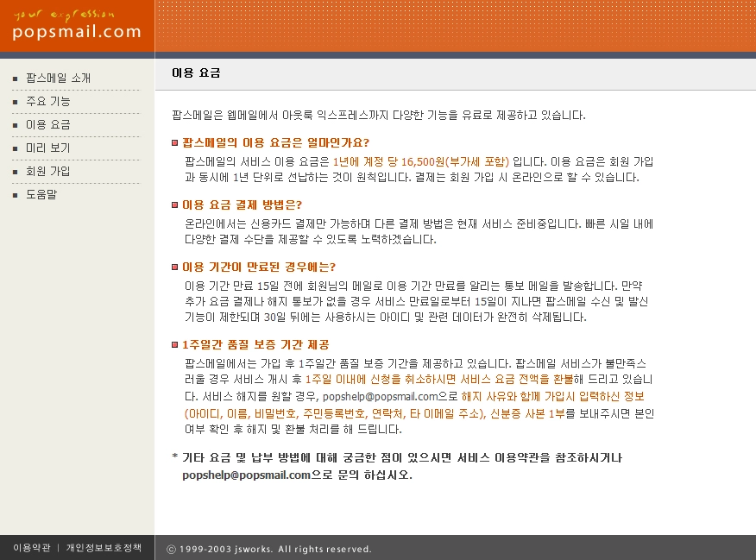Click the highlighted price 1년에 계정 당 16,500원(부가세 포함)
This screenshot has height=560, width=756.
[x=420, y=161]
